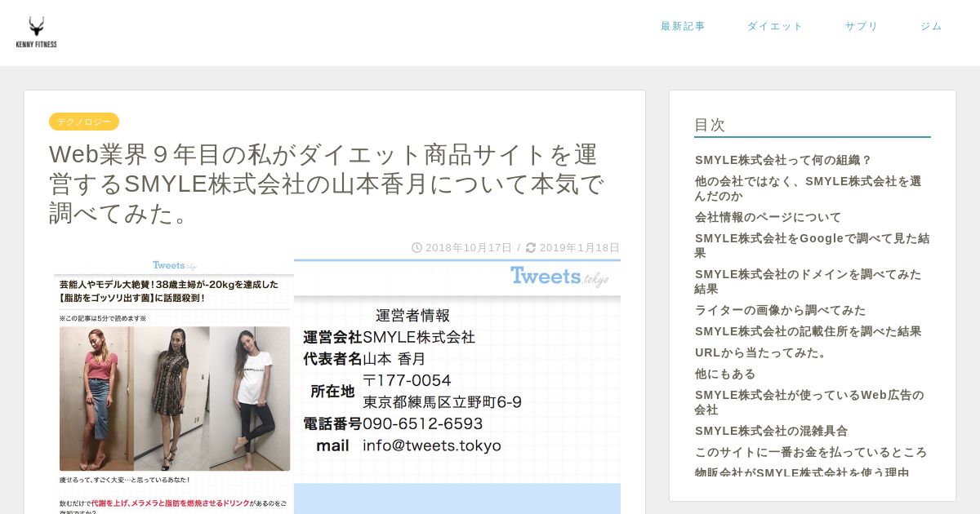Open the 最新記事 menu item
Image resolution: width=980 pixels, height=514 pixels.
[683, 26]
